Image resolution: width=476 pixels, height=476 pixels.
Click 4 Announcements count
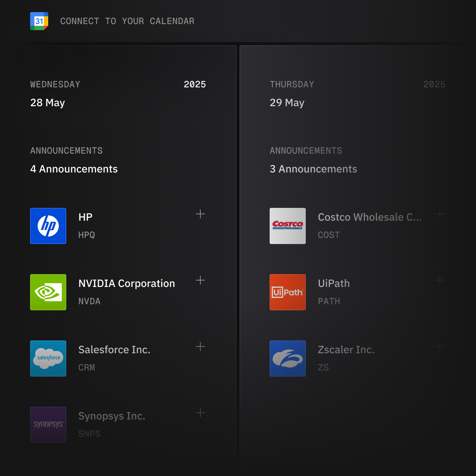(x=74, y=169)
